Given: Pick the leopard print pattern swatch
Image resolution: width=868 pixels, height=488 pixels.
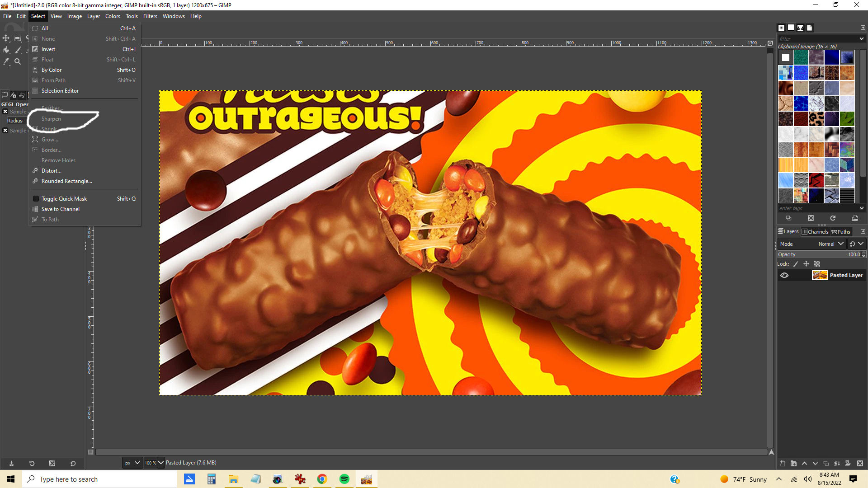Looking at the screenshot, I should (x=816, y=119).
